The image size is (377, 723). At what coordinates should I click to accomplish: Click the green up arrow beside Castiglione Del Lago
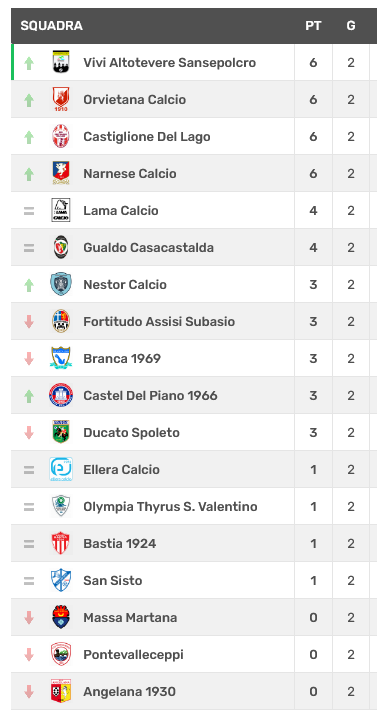[x=29, y=137]
